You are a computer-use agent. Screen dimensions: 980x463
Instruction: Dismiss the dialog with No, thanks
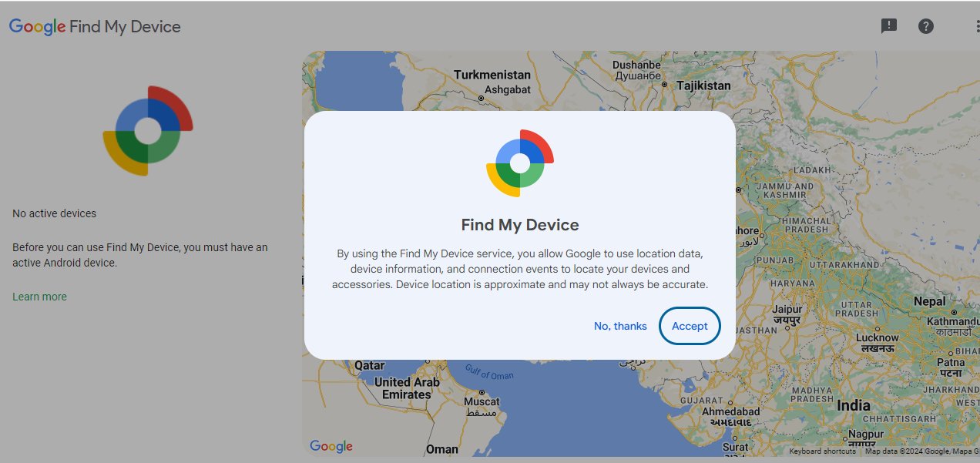620,326
